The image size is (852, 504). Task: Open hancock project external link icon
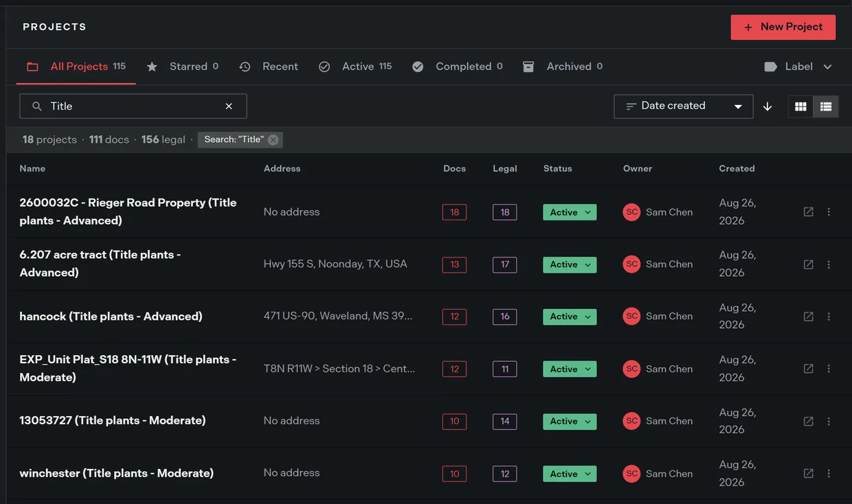tap(809, 317)
